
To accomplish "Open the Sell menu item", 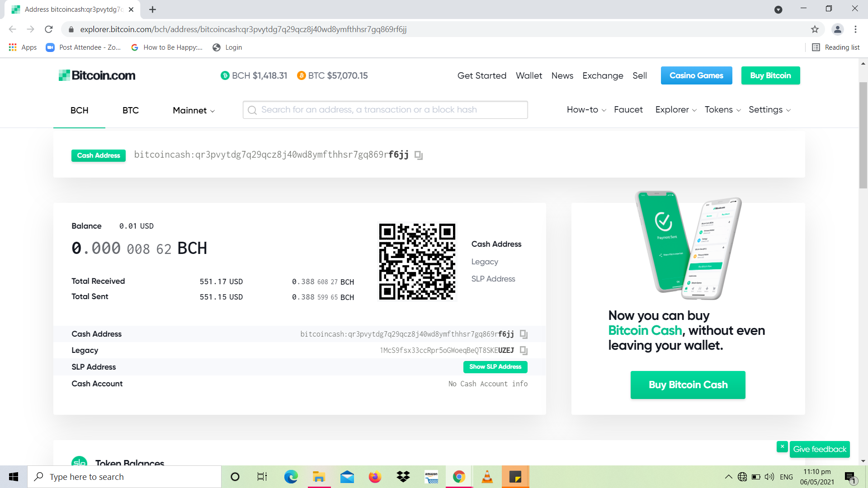I will (639, 76).
